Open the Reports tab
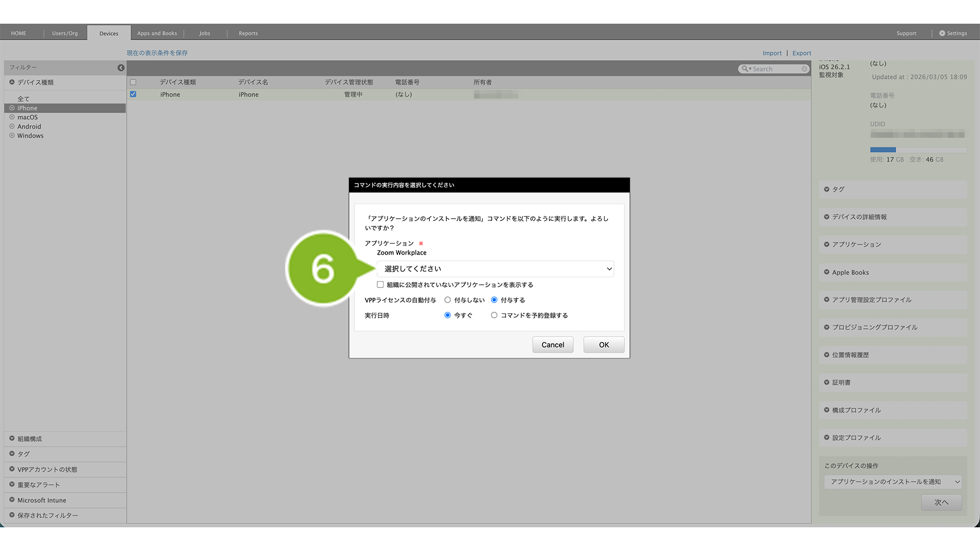 point(248,33)
